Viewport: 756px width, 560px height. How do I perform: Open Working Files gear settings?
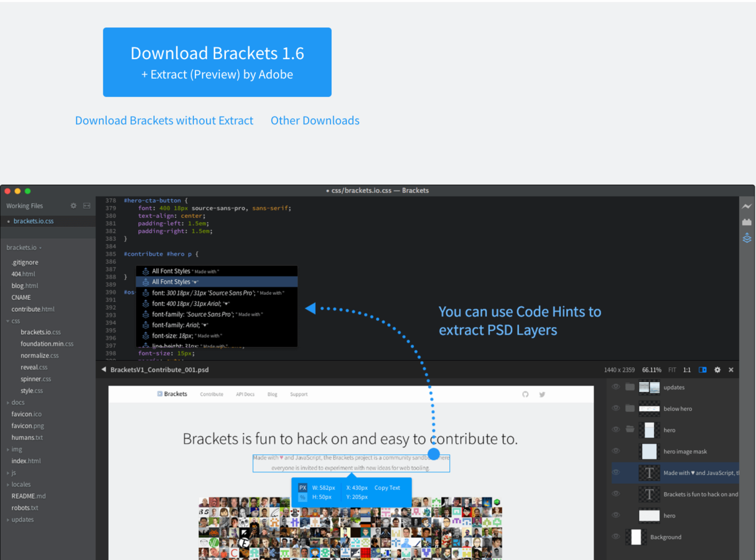pos(73,205)
